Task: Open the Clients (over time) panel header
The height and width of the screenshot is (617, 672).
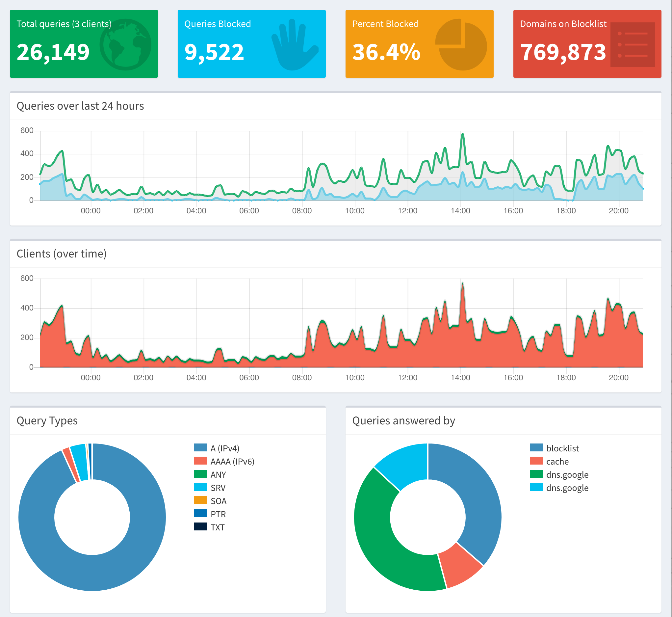Action: [x=62, y=254]
